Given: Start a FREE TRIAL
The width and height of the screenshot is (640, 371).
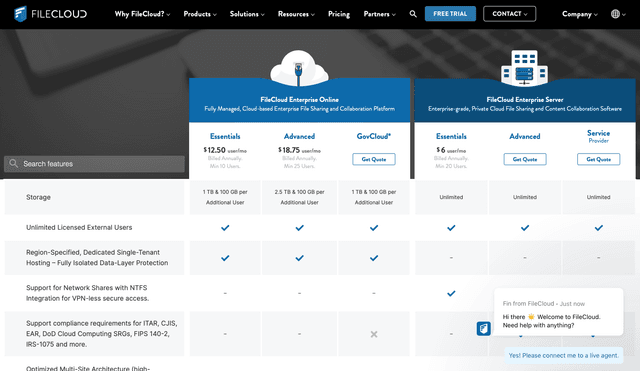Looking at the screenshot, I should [450, 13].
